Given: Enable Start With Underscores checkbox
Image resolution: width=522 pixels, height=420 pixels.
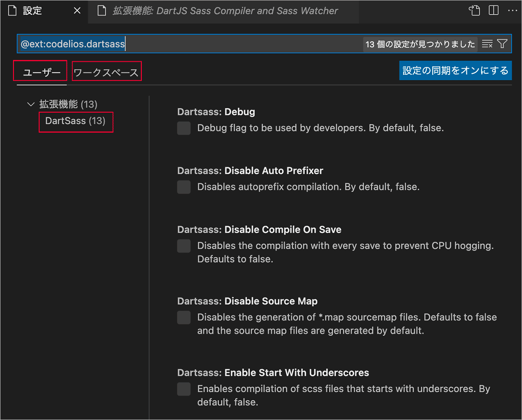Looking at the screenshot, I should (184, 389).
